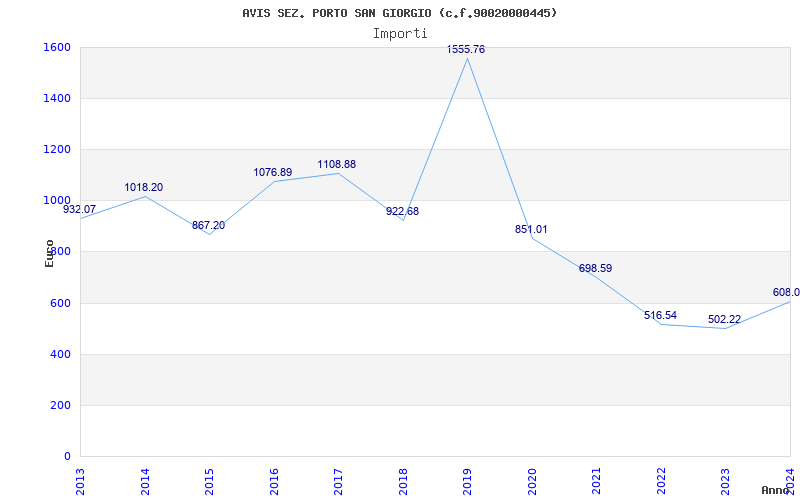Click the 2018 x-axis year label

pos(403,482)
